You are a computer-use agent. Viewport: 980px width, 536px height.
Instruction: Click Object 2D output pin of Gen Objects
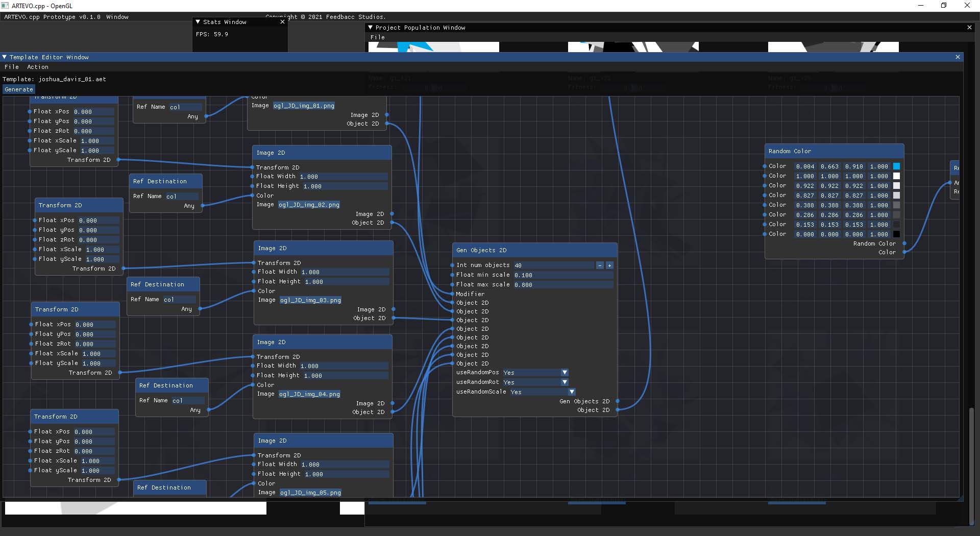pyautogui.click(x=617, y=410)
